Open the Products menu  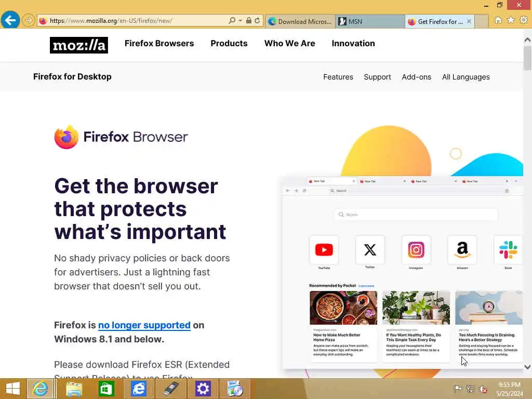click(229, 44)
